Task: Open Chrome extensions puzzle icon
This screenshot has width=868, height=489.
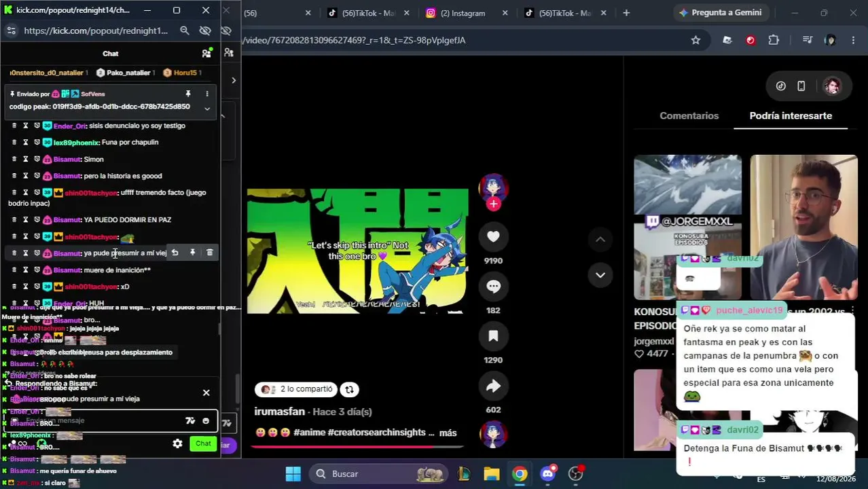Action: pos(774,40)
